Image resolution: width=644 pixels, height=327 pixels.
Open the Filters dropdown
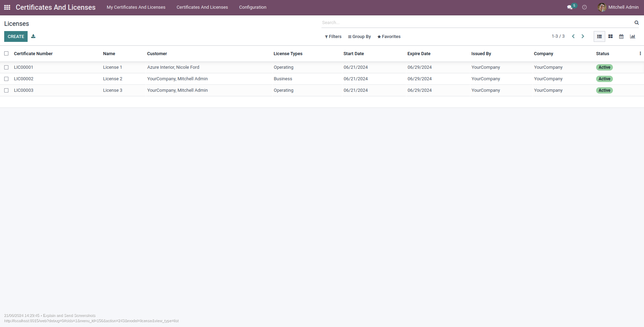coord(333,37)
